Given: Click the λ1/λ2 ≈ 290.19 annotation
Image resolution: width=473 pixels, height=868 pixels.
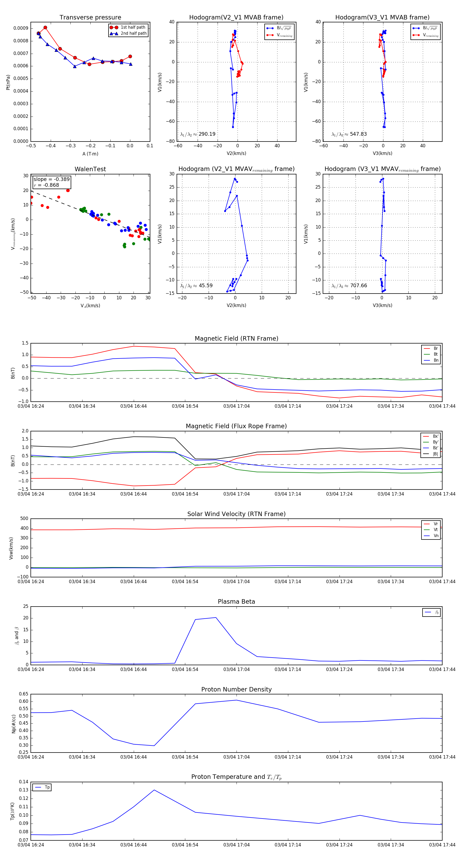Looking at the screenshot, I should (x=198, y=134).
